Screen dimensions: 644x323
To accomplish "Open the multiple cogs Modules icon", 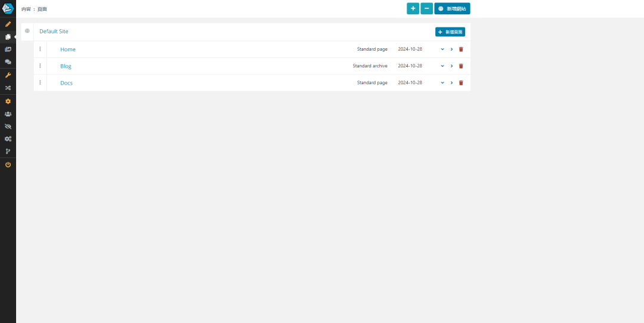I will click(8, 139).
